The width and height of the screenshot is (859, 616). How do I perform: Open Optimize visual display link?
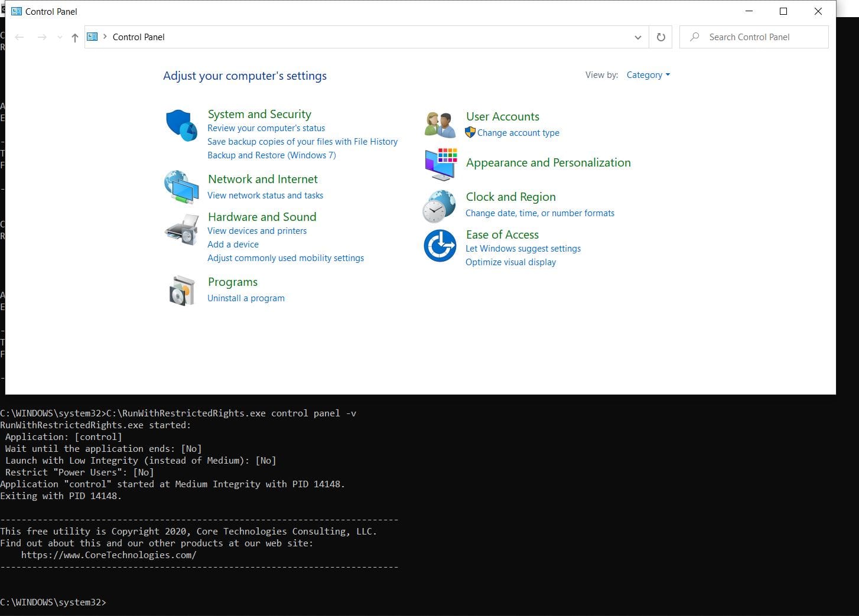coord(510,262)
